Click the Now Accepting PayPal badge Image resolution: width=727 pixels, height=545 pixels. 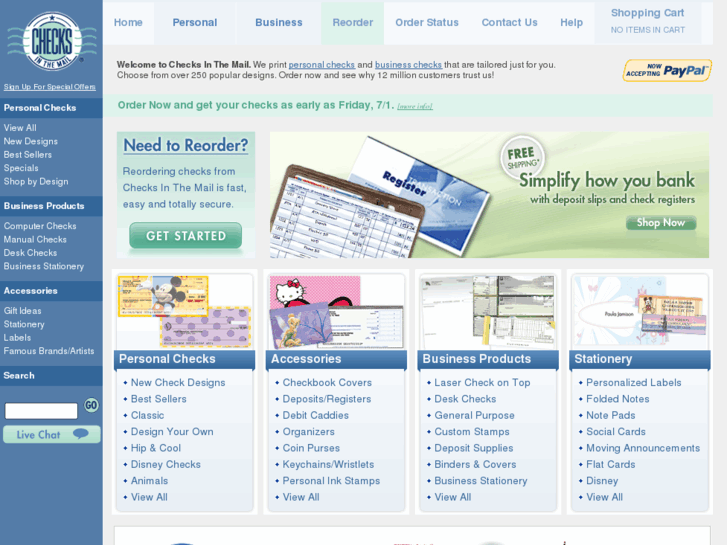pyautogui.click(x=667, y=71)
